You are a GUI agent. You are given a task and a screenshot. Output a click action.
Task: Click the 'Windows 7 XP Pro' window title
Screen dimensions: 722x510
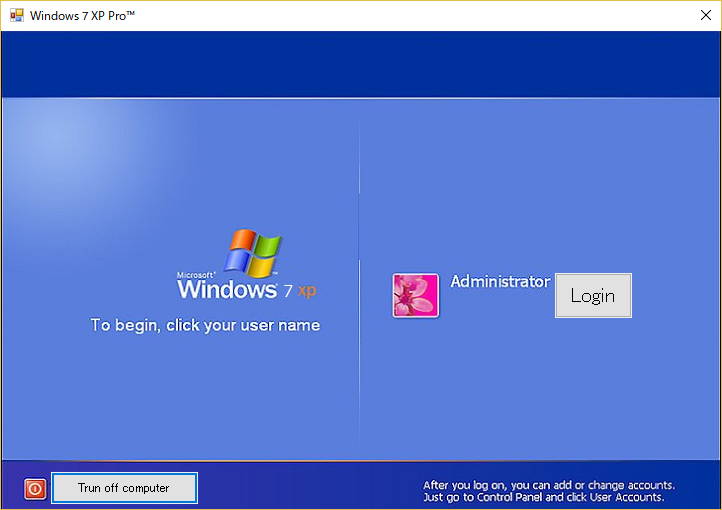point(82,16)
